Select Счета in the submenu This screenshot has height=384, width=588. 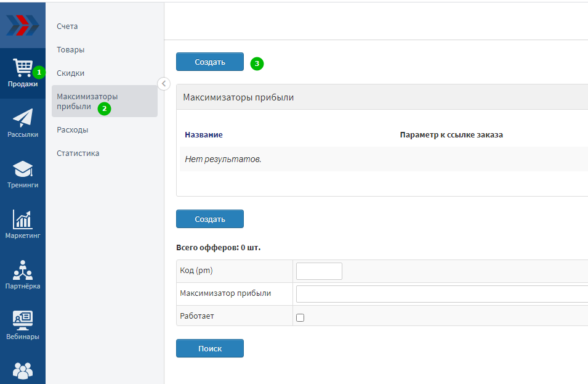[67, 27]
